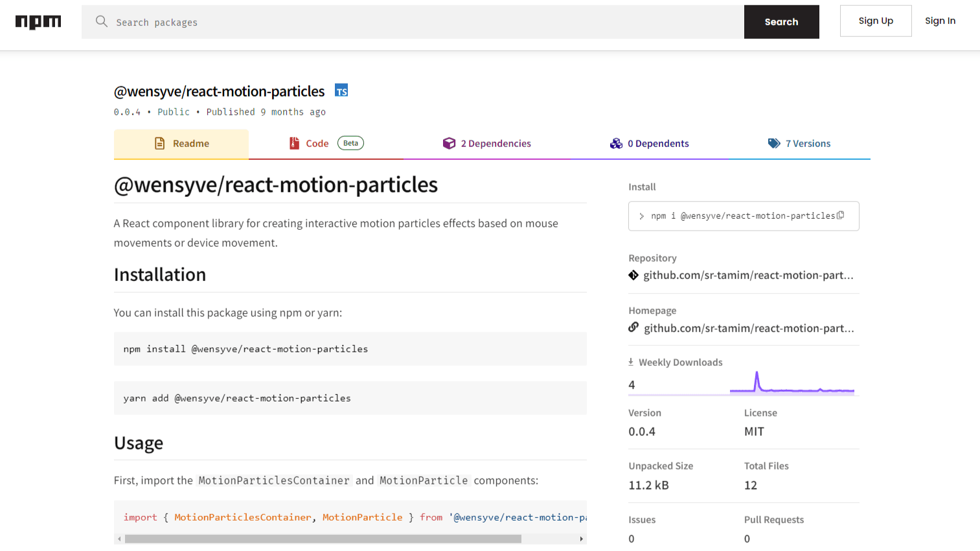This screenshot has height=551, width=980.
Task: Open the GitHub repository link
Action: coord(748,275)
